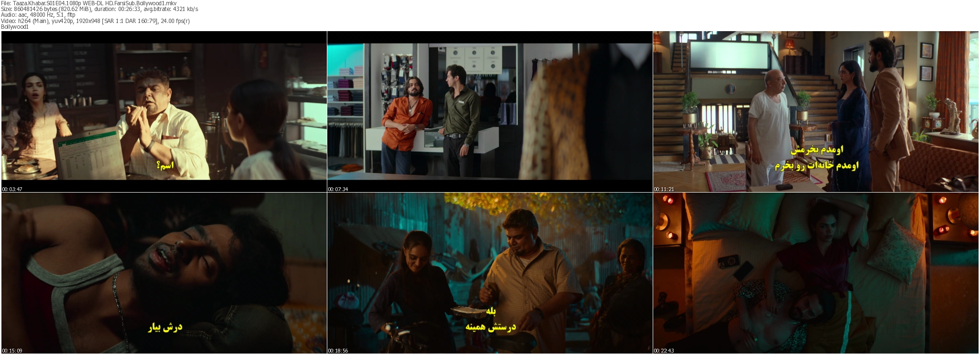Click the 00:15:09 timestamp label
Image resolution: width=980 pixels, height=354 pixels.
[12, 351]
